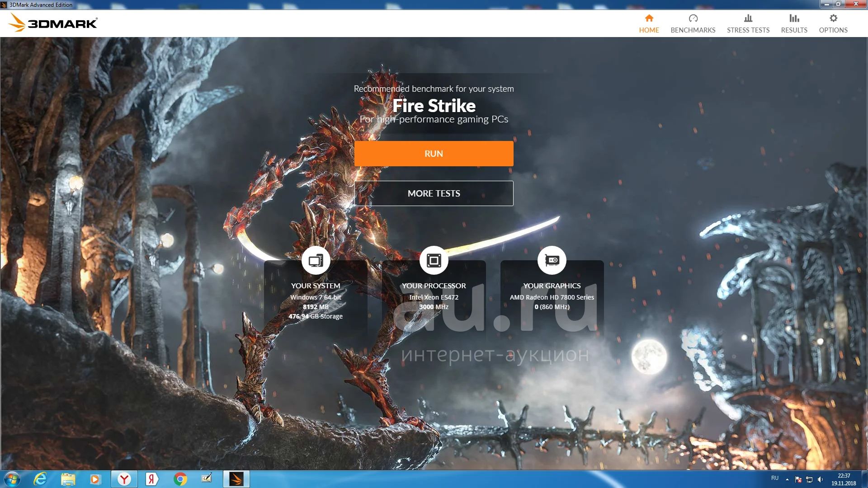The image size is (868, 488).
Task: Open Yandex Browser from the taskbar
Action: click(x=124, y=479)
